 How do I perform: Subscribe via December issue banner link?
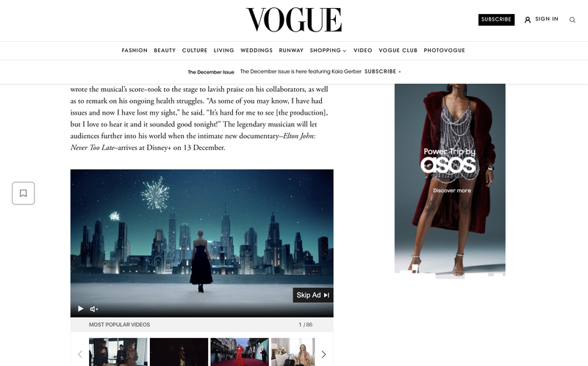click(x=382, y=71)
